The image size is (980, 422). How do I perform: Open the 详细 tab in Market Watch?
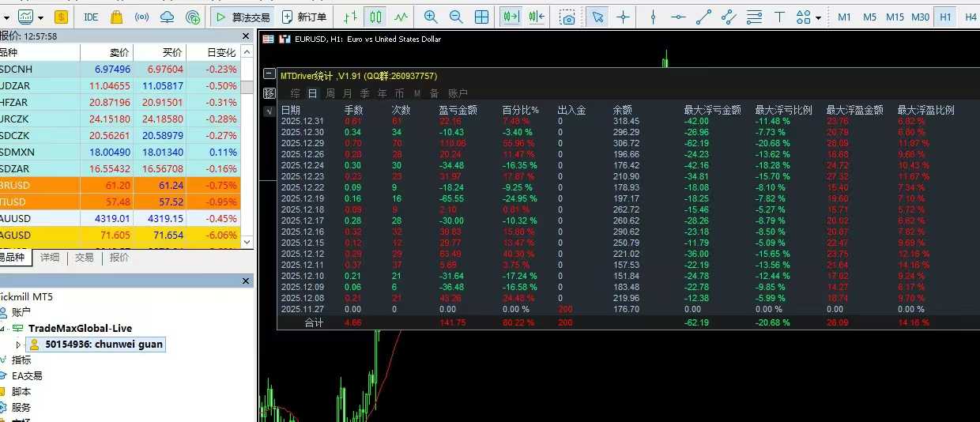(x=50, y=258)
